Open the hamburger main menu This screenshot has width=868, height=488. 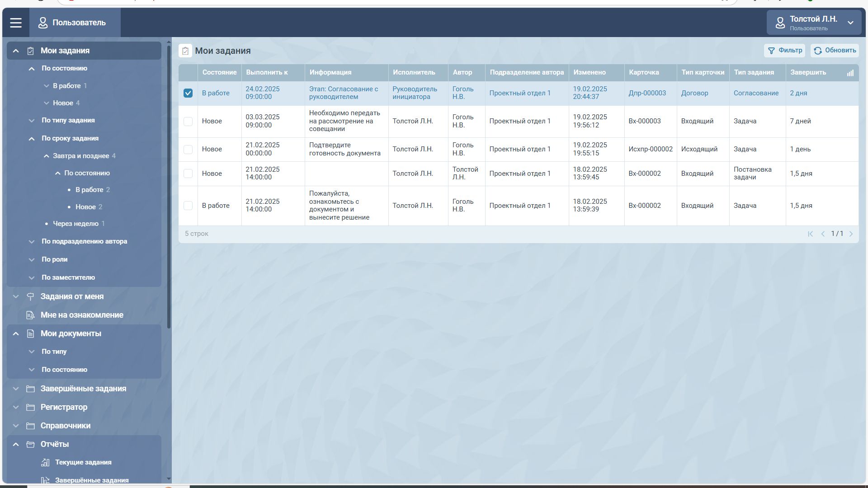[16, 23]
